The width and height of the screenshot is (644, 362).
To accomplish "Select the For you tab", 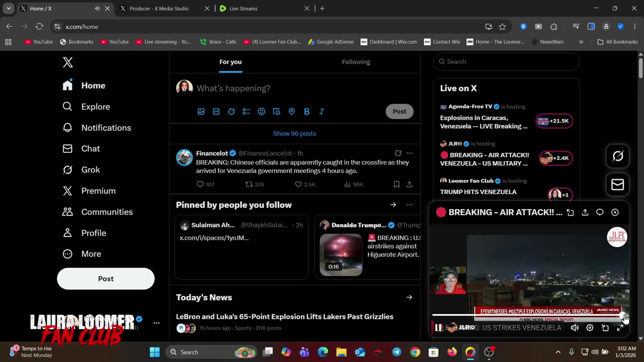I will 230,62.
